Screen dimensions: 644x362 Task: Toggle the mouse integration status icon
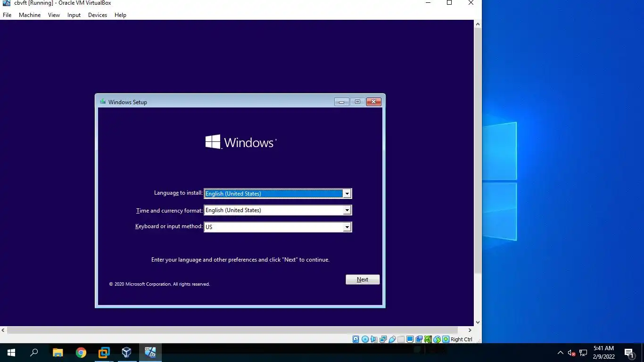pos(437,339)
